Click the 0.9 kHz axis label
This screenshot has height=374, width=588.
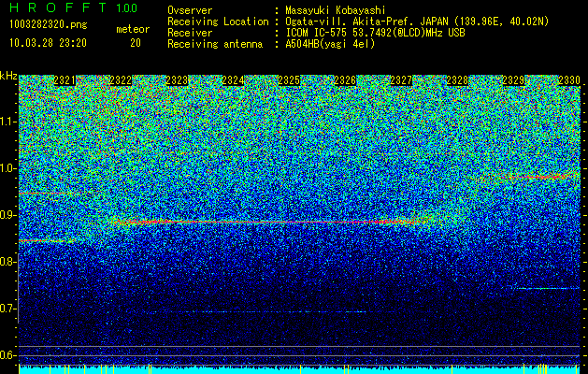tap(8, 215)
